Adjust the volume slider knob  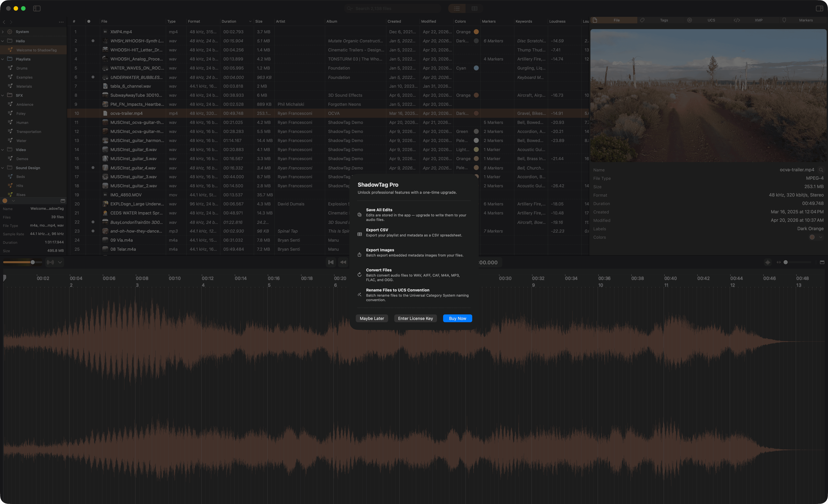point(33,262)
